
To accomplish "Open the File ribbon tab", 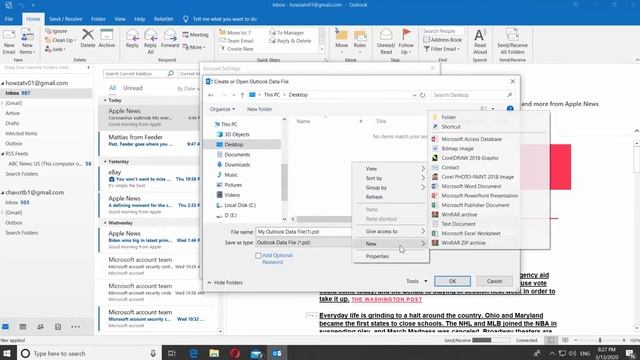I will 9,19.
